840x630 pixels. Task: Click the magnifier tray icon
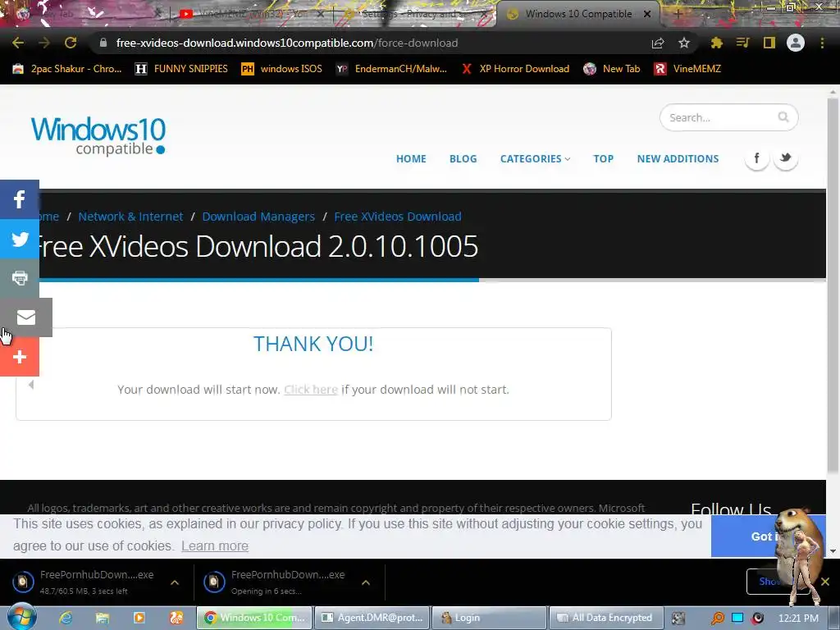coord(717,618)
